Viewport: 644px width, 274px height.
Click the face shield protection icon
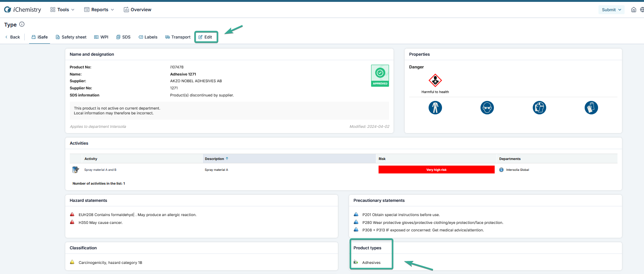click(539, 108)
